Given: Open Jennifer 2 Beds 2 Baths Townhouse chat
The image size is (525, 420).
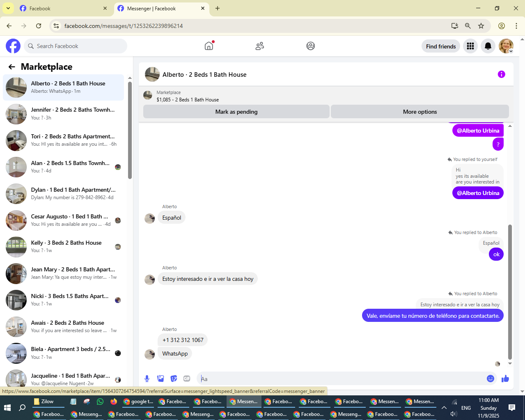Looking at the screenshot, I should [x=63, y=114].
